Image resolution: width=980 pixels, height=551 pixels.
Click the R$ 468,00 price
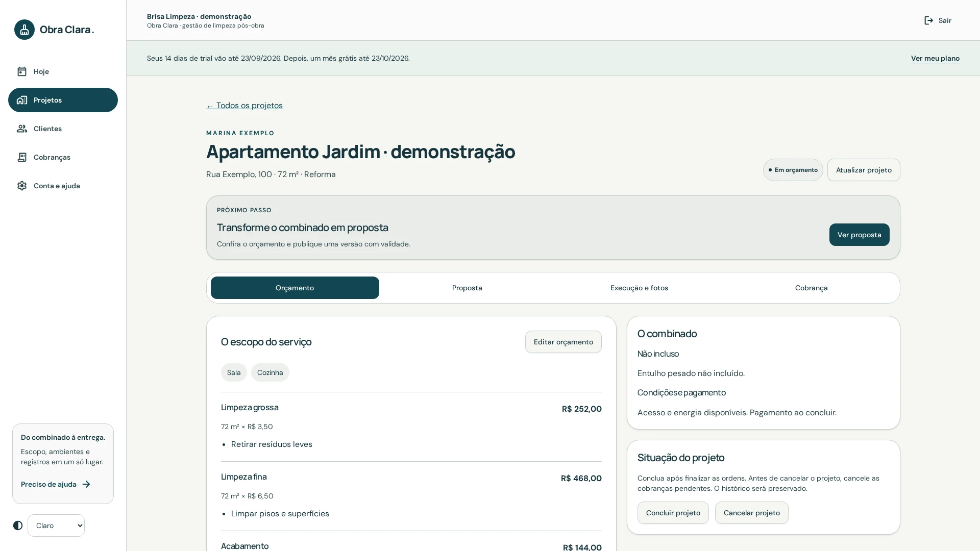581,478
